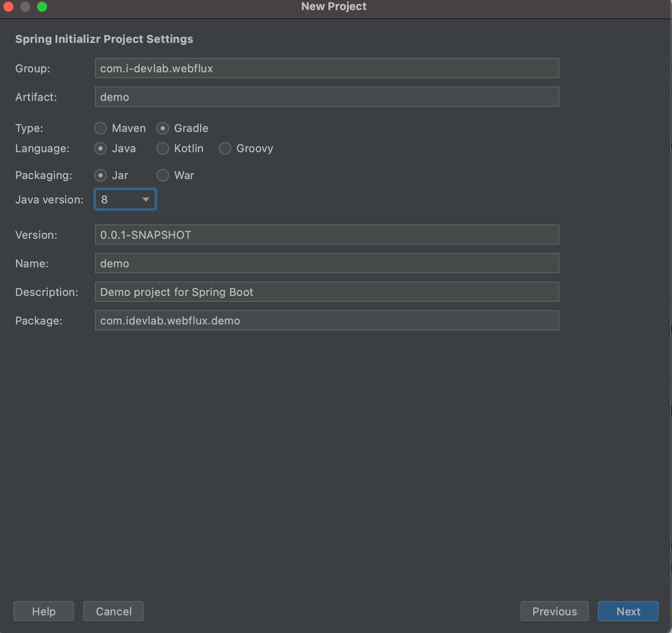Screen dimensions: 672x633
Task: Click the Package text field
Action: tap(327, 321)
